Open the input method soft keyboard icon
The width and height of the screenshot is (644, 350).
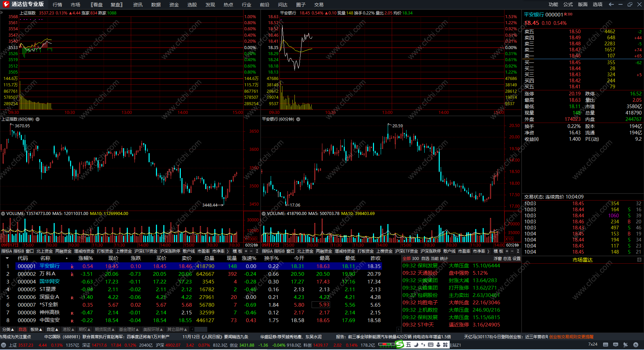(x=431, y=345)
